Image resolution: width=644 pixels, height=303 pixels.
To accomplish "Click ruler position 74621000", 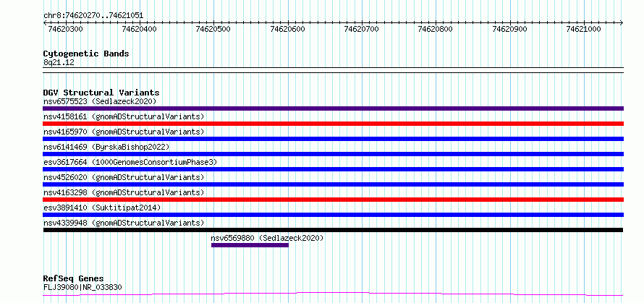I will click(x=584, y=29).
